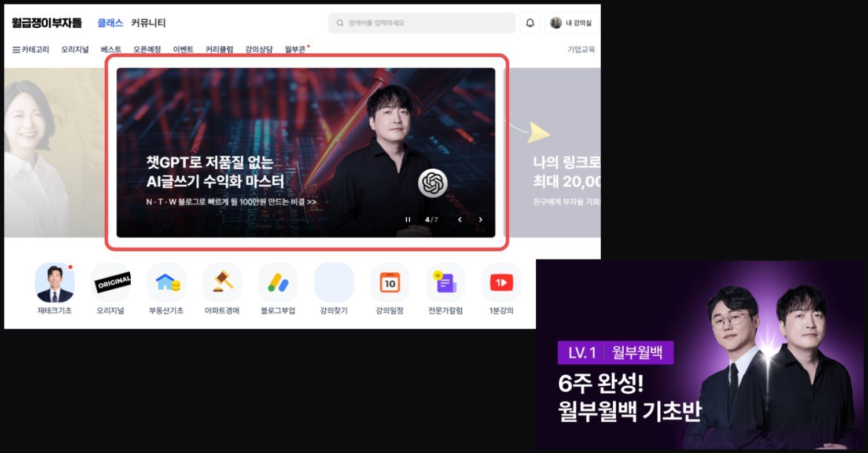Image resolution: width=868 pixels, height=453 pixels.
Task: Pause the banner carousel
Action: tap(408, 220)
